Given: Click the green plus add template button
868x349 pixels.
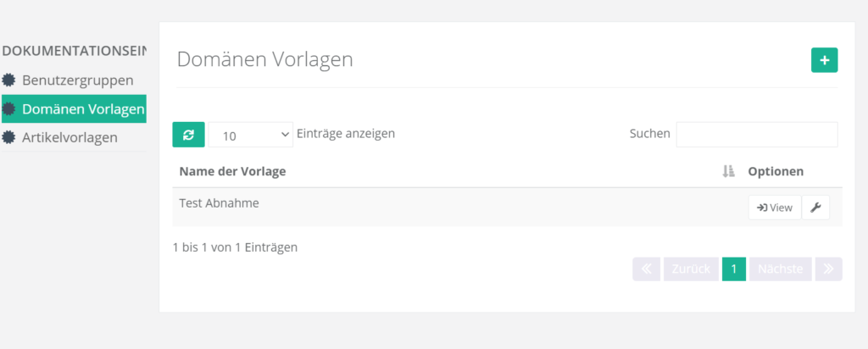Looking at the screenshot, I should tap(824, 60).
